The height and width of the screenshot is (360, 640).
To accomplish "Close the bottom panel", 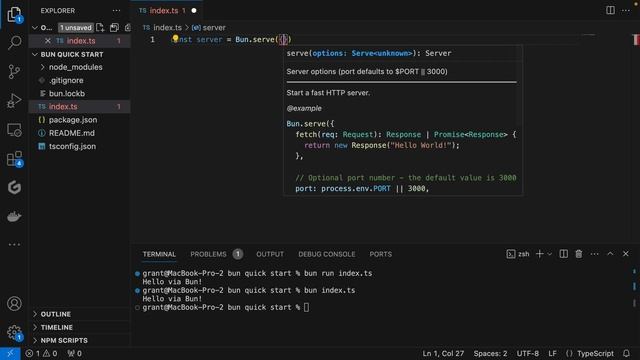I will pyautogui.click(x=626, y=254).
